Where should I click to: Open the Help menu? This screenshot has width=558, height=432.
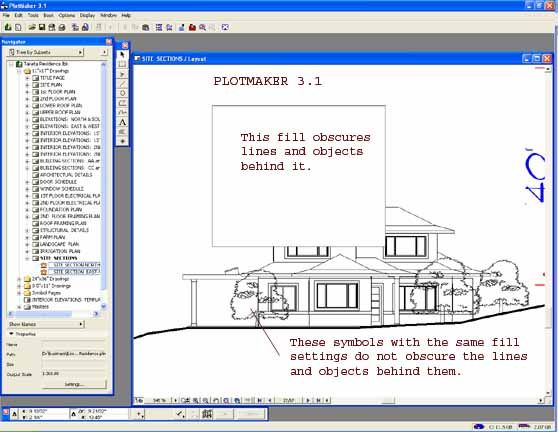[126, 15]
